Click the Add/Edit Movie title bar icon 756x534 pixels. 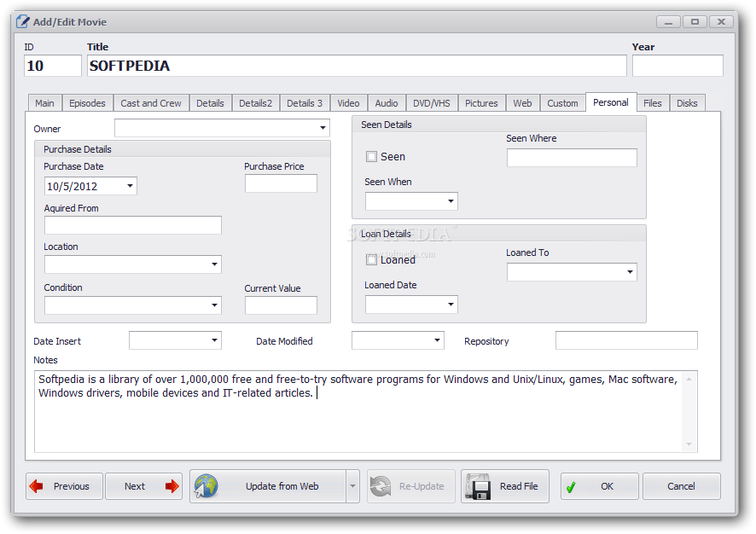(22, 21)
